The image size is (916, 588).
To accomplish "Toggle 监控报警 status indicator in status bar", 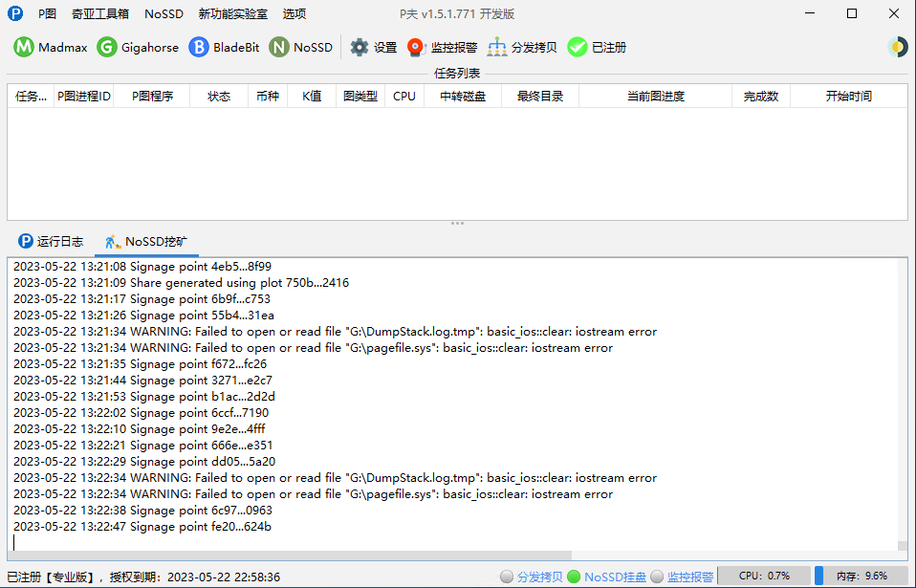I will [x=657, y=577].
